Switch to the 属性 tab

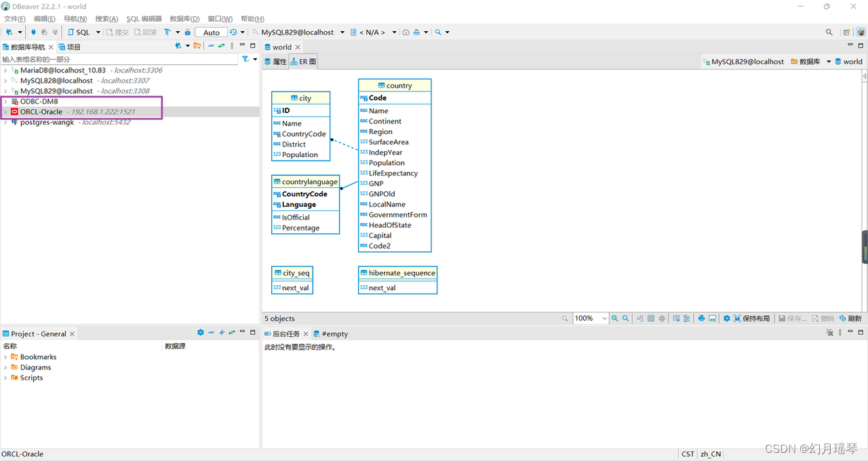coord(275,62)
